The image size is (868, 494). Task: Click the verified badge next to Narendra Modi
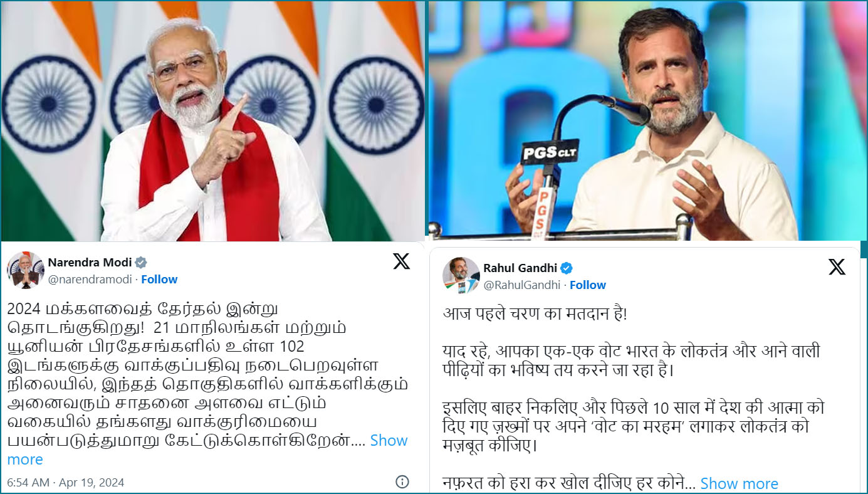(142, 262)
